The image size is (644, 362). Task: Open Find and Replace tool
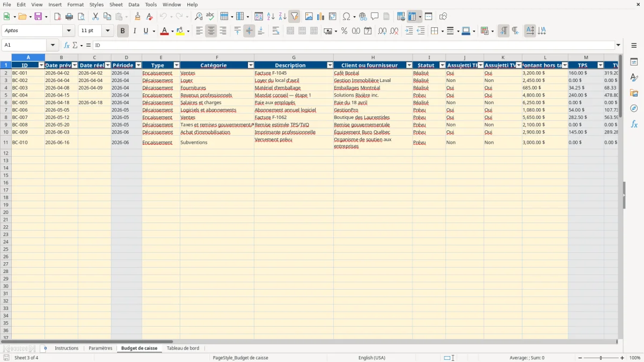(199, 17)
